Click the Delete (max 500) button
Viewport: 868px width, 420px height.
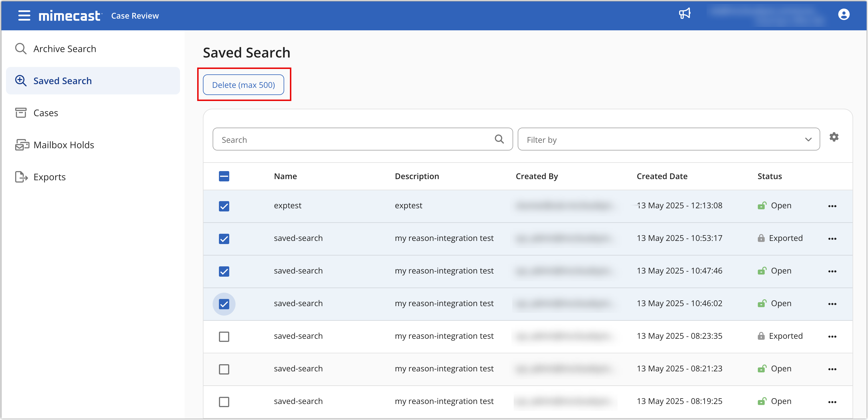(243, 85)
